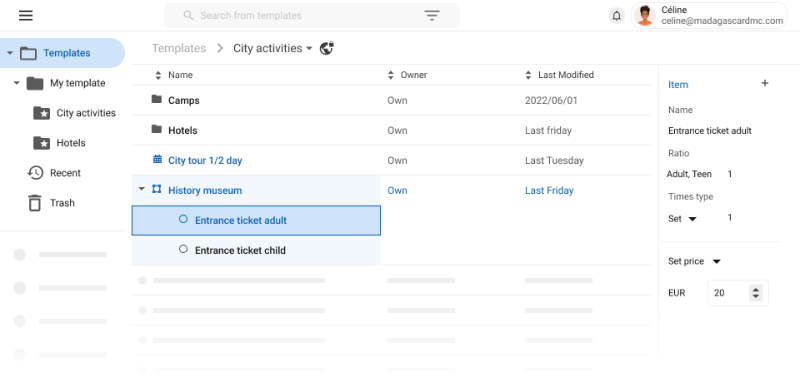Click the Recent history clock icon

pos(35,173)
